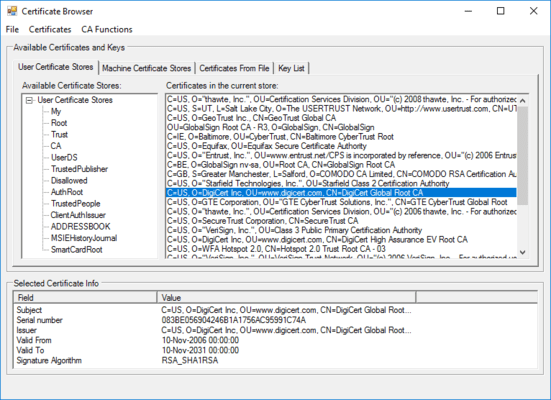Select the SmartCardRoot store
Screen dimensions: 551x400
77,250
